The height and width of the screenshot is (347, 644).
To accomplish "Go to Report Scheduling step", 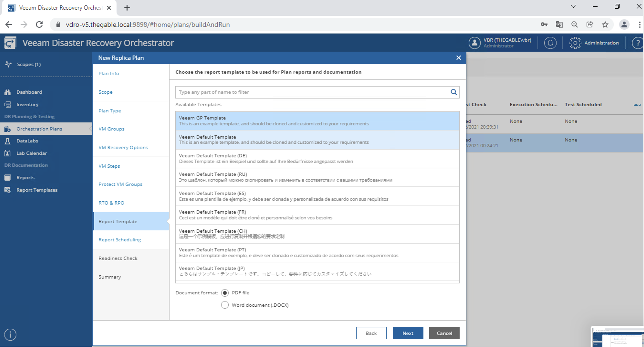I will tap(120, 240).
